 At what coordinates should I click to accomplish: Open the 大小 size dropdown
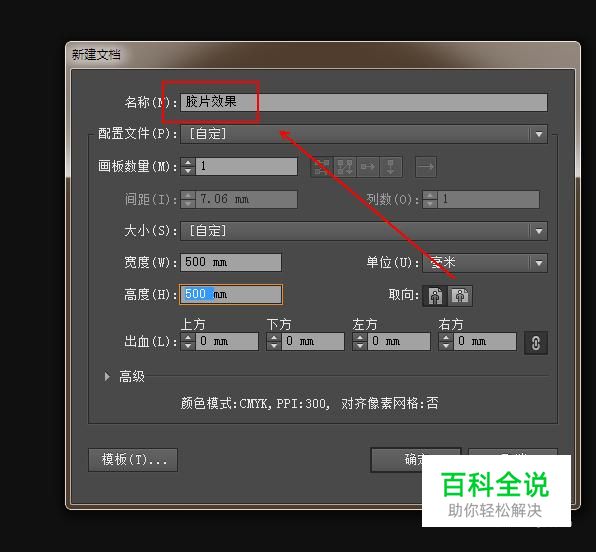tap(364, 231)
